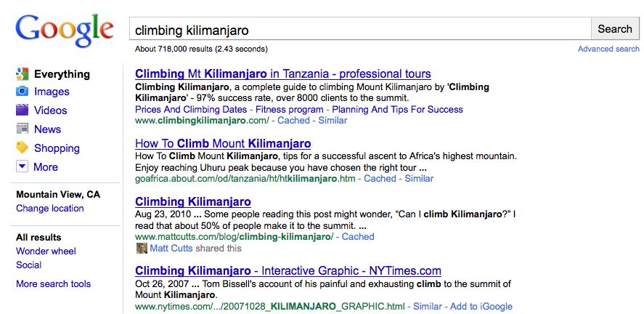
Task: Click the Google logo
Action: pos(65,31)
